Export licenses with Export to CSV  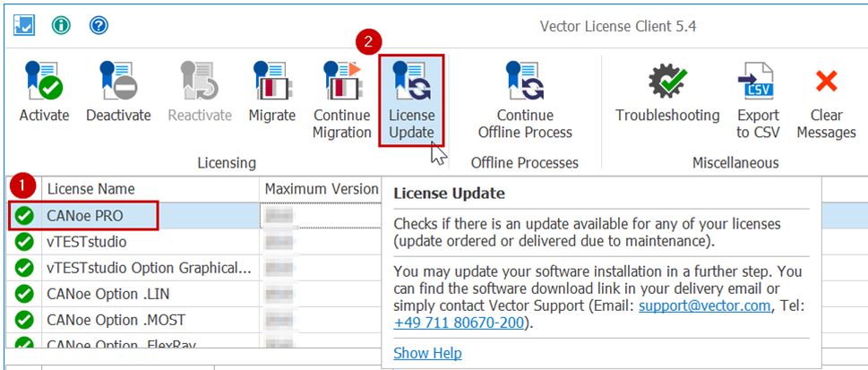758,82
